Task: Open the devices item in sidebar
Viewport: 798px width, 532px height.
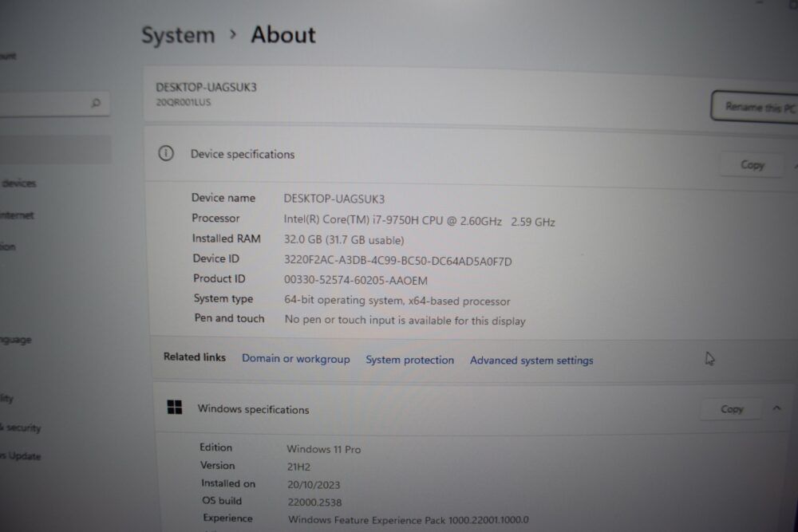Action: (18, 183)
